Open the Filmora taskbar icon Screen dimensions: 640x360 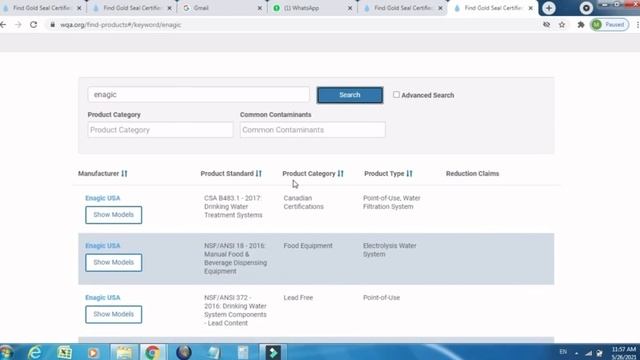[273, 352]
